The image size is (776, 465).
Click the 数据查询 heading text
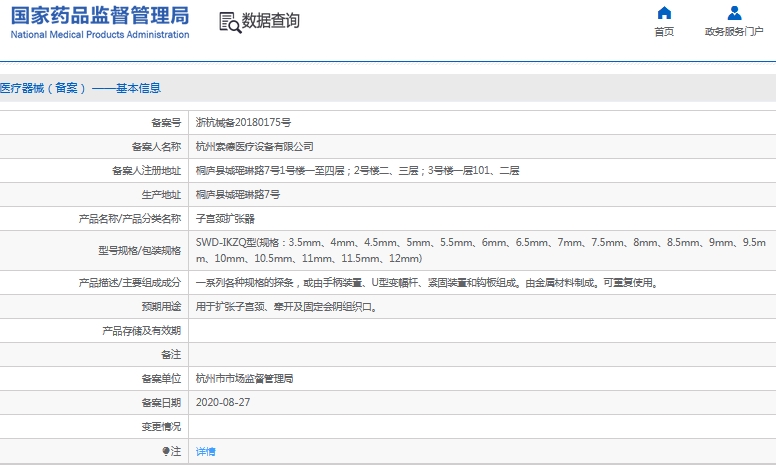(270, 21)
